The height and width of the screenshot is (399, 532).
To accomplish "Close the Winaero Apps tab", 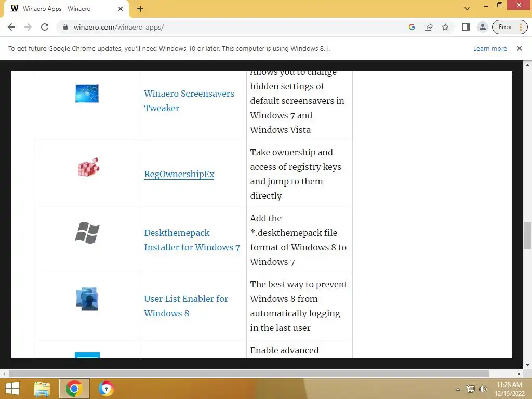I will click(121, 9).
